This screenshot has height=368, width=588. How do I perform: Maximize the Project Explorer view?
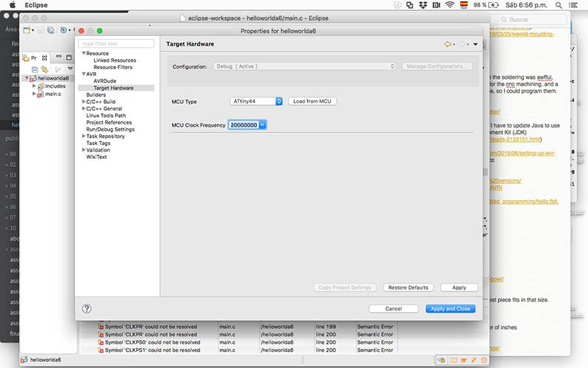[68, 57]
